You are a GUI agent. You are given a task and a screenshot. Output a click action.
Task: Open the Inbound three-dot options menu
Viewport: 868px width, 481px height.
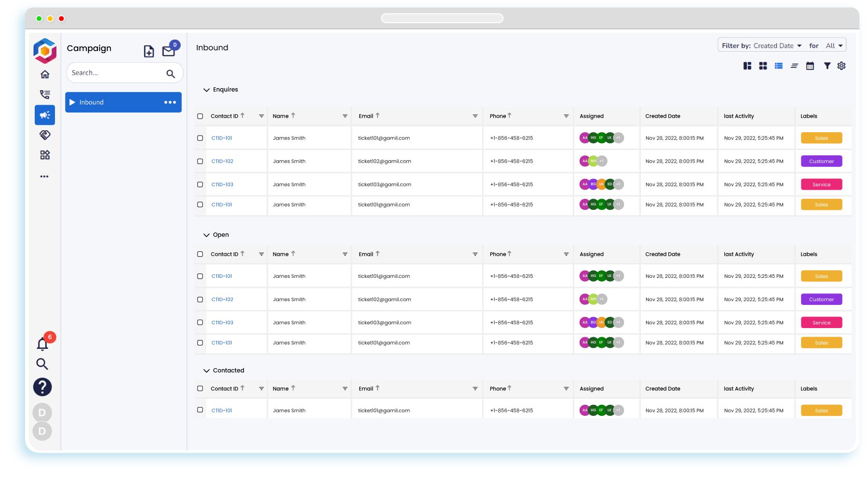click(x=170, y=102)
